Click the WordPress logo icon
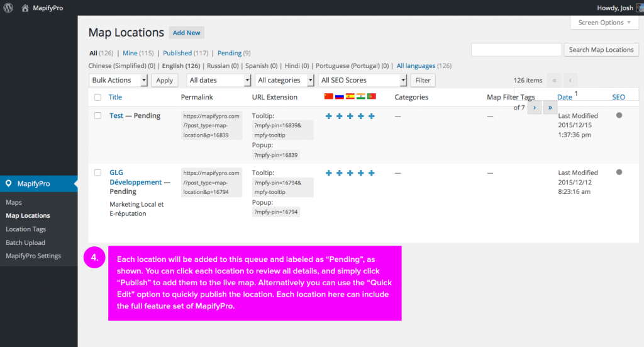This screenshot has height=347, width=644. [9, 8]
